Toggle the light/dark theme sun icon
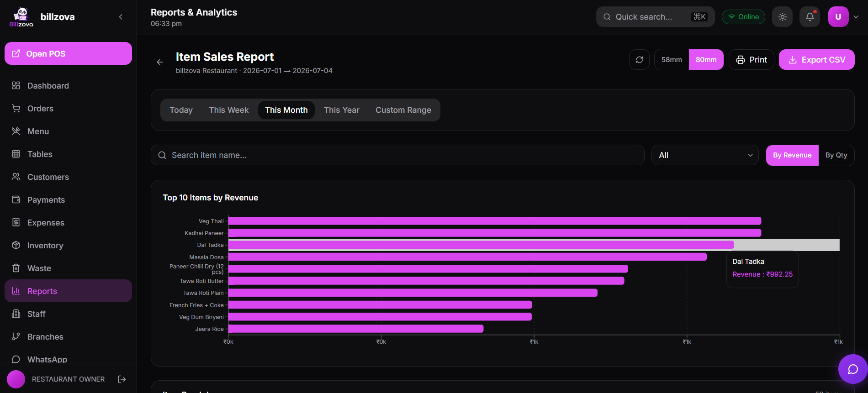The height and width of the screenshot is (393, 868). [x=782, y=17]
